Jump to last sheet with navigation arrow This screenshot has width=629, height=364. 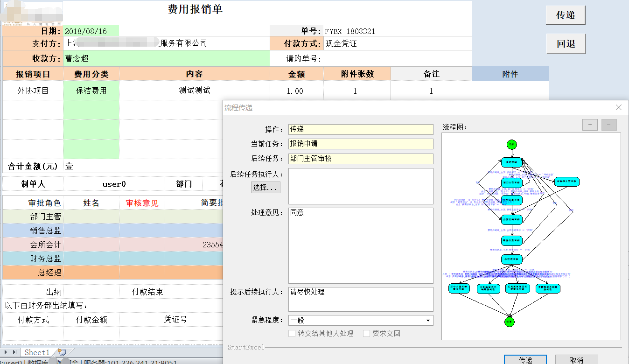[15, 352]
